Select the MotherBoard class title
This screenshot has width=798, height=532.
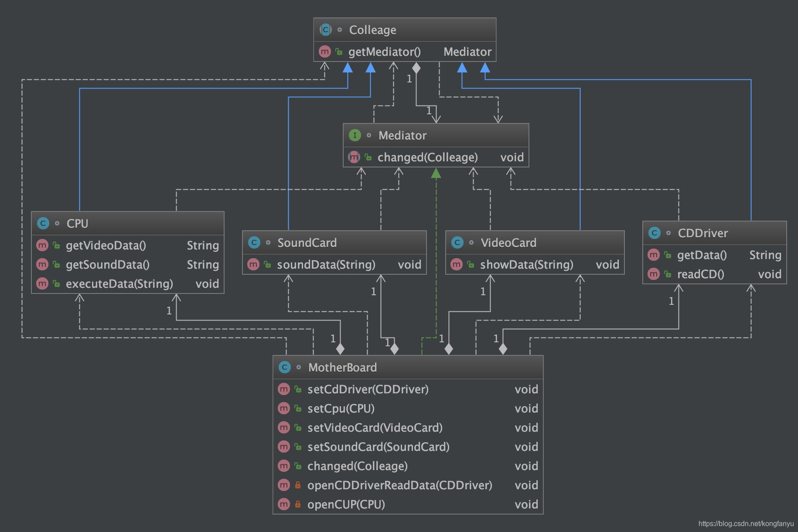tap(342, 367)
